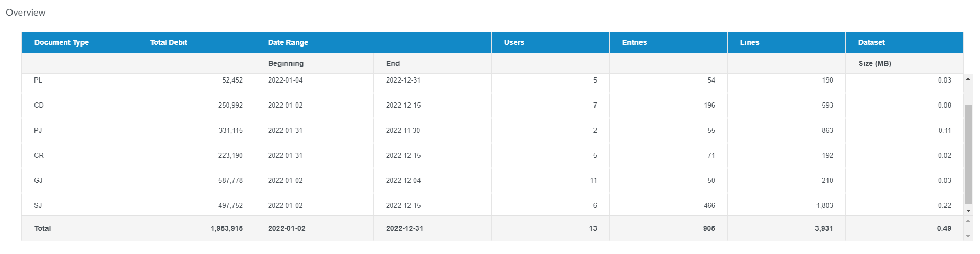Click the Beginning sub-header
Image resolution: width=980 pixels, height=254 pixels.
coord(286,63)
